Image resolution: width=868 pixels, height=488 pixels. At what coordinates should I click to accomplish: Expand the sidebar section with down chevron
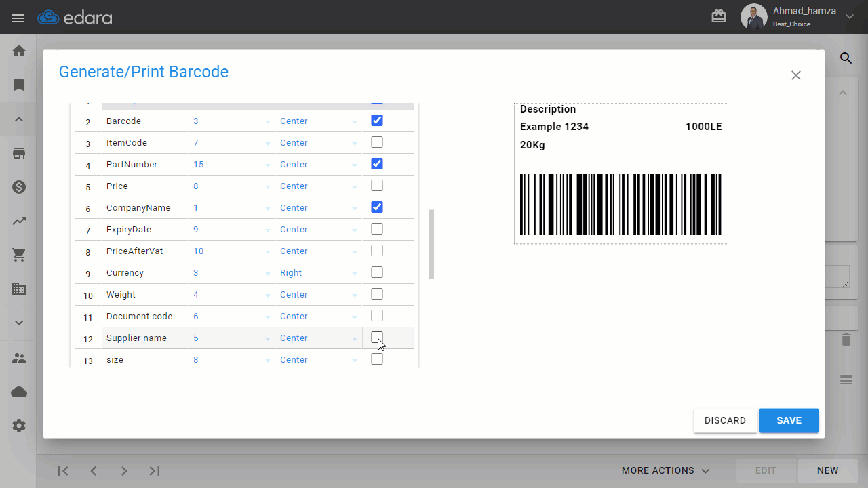click(19, 323)
